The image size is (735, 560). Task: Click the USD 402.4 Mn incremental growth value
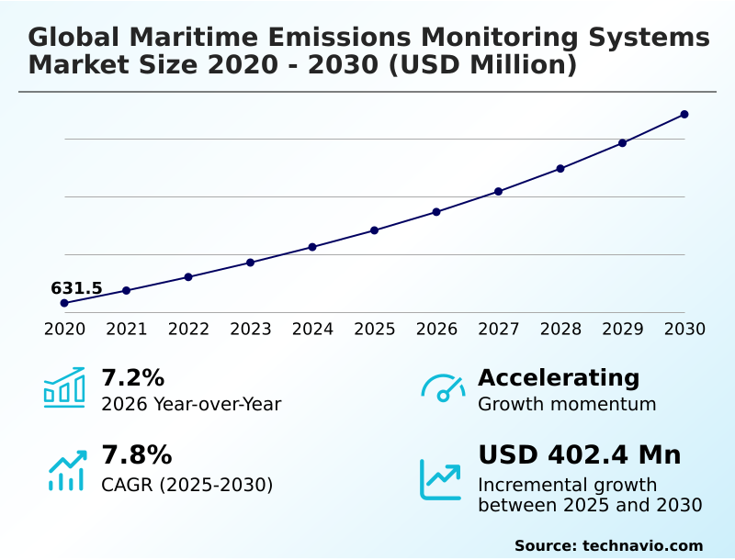click(x=579, y=455)
